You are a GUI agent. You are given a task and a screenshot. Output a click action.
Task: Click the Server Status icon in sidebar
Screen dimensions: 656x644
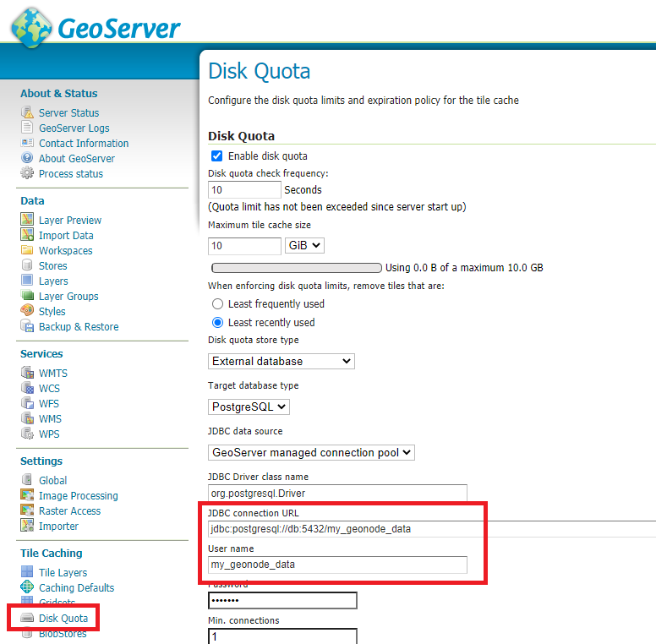27,113
